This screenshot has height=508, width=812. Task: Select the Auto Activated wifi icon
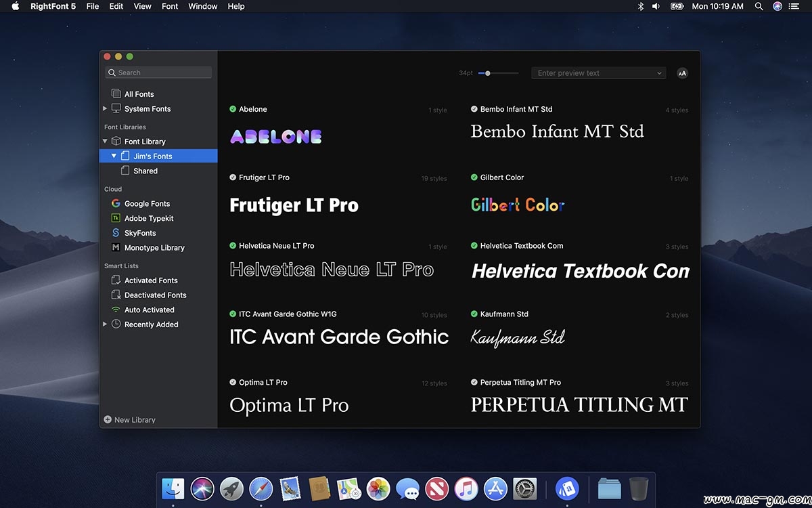116,310
